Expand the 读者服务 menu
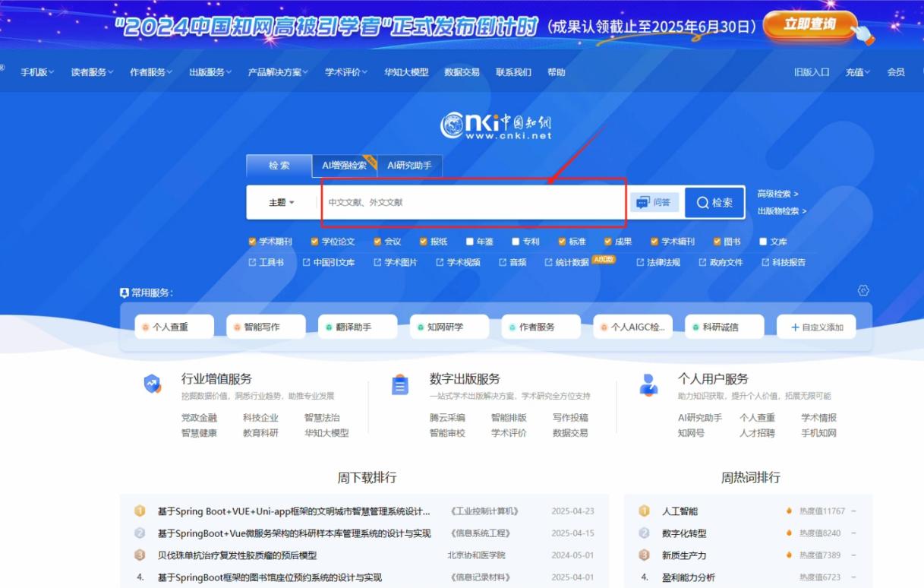The width and height of the screenshot is (924, 588). tap(92, 72)
